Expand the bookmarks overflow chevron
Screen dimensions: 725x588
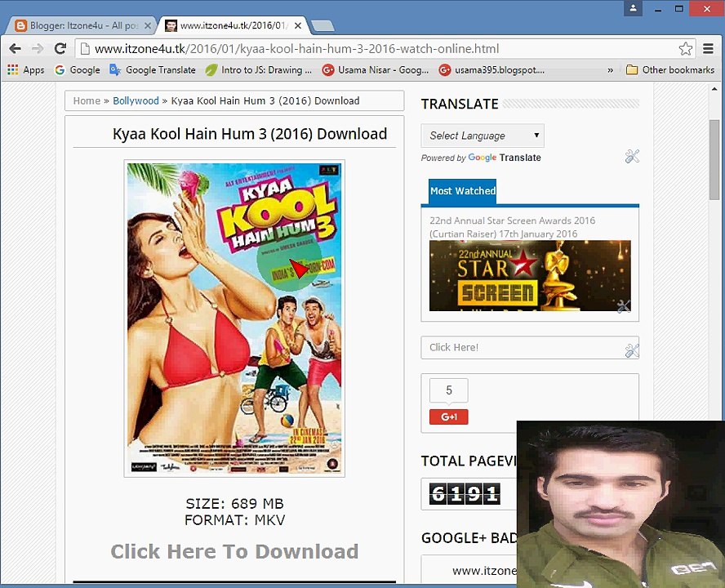coord(611,70)
